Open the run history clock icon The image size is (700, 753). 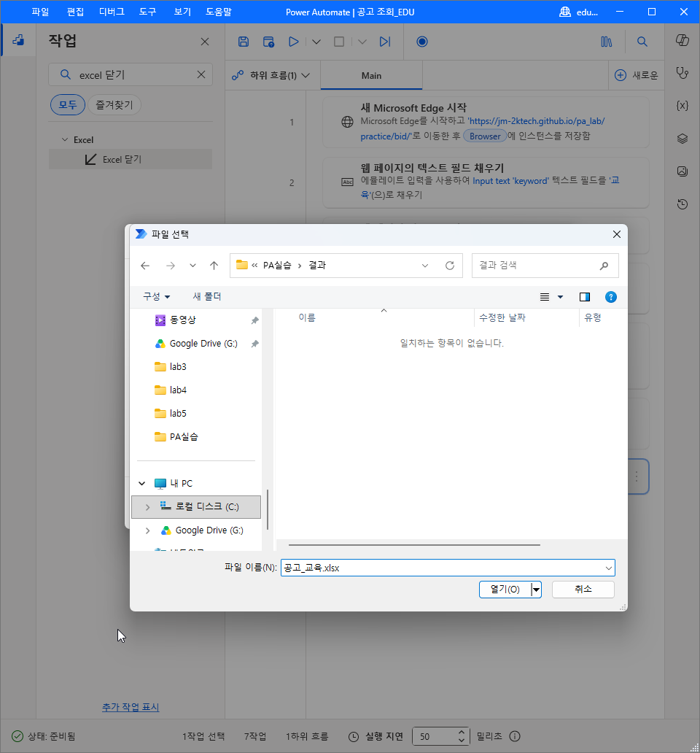(682, 204)
